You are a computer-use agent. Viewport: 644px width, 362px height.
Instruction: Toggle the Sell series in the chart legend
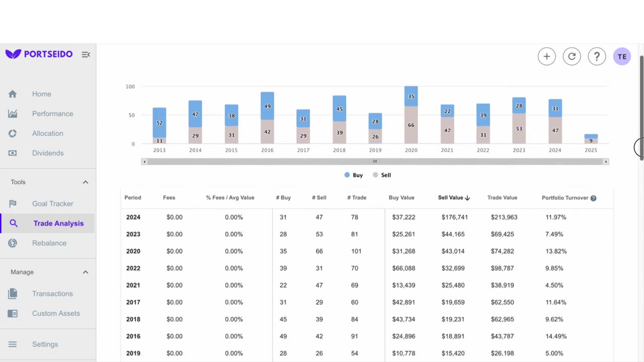[381, 175]
